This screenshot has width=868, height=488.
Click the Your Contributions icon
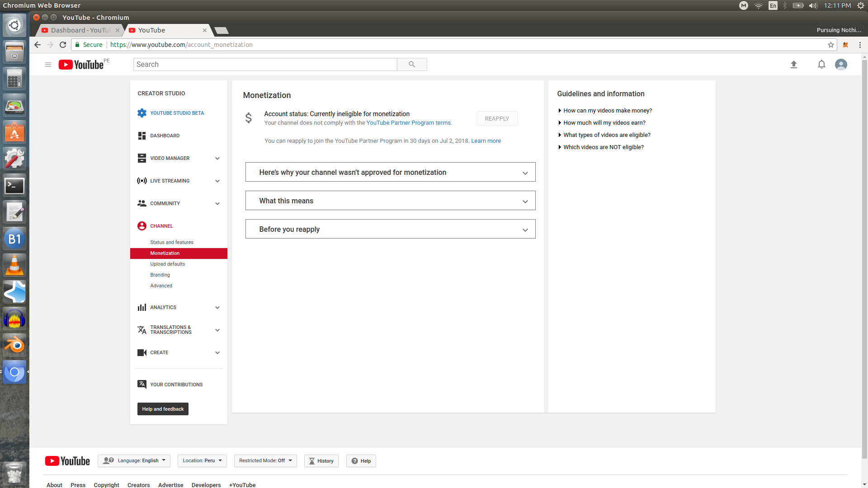click(x=142, y=384)
